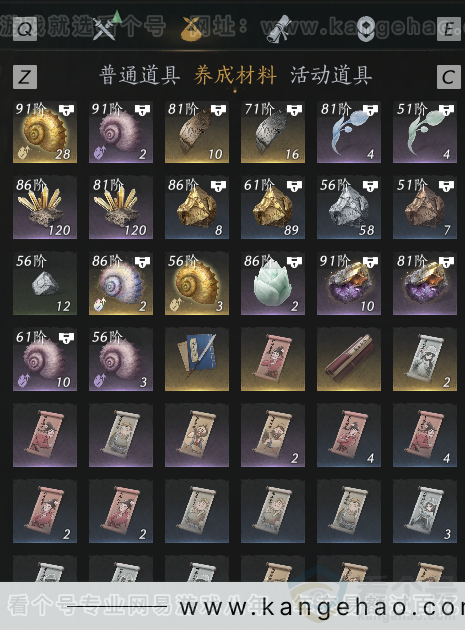Select the 56阶 gray stone with 12

point(45,284)
